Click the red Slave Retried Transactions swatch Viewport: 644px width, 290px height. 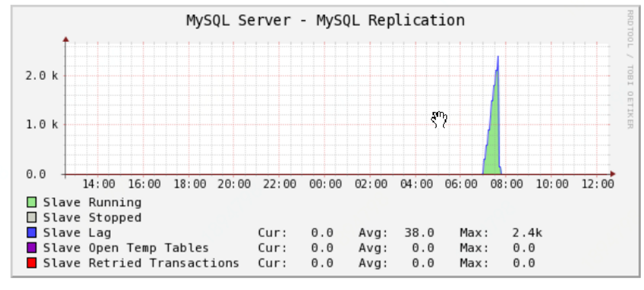[x=32, y=263]
